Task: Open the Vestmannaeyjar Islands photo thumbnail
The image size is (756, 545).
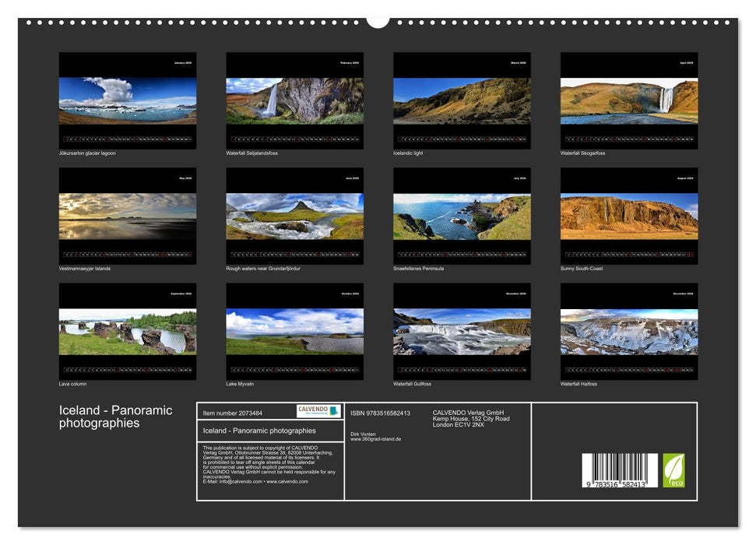Action: (x=128, y=217)
